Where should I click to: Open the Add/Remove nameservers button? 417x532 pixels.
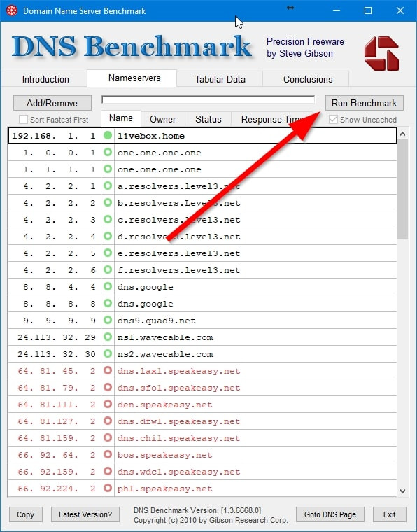[52, 103]
